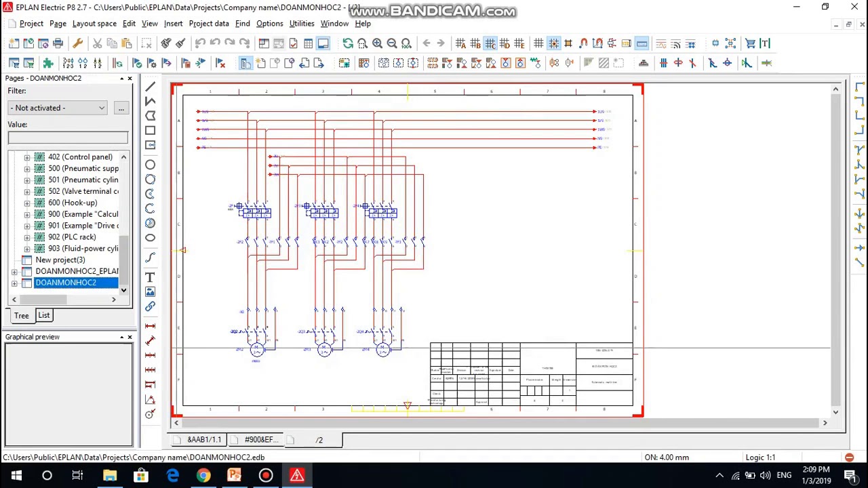Screen dimensions: 868x488
Task: Select the Line drawing tool
Action: click(151, 86)
